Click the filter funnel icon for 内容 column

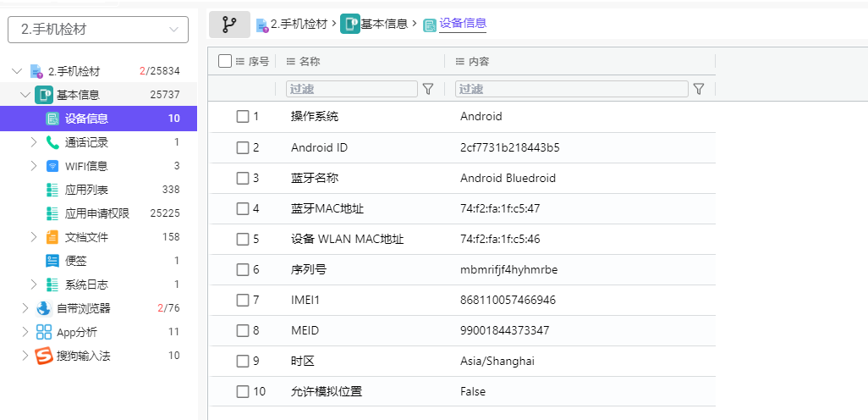(x=699, y=89)
